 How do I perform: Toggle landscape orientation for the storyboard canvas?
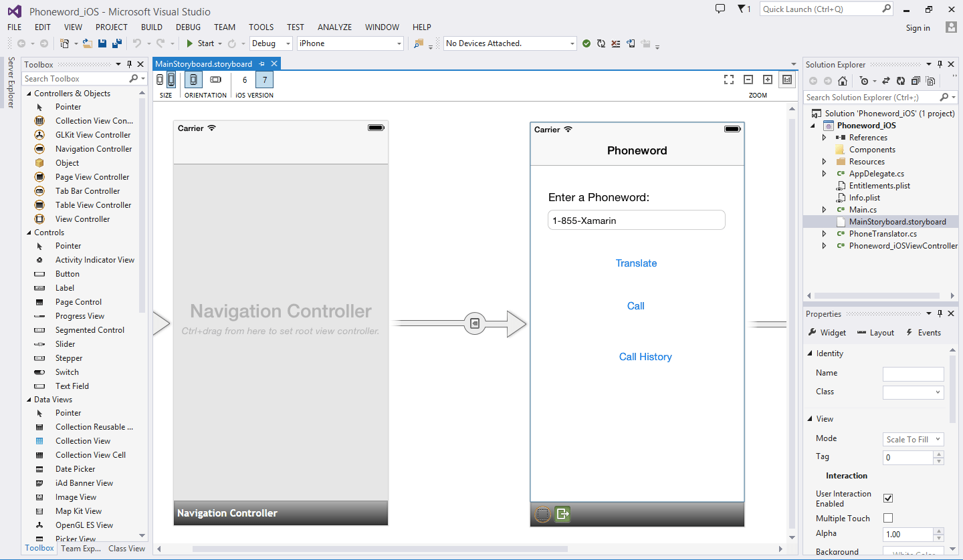click(x=215, y=79)
